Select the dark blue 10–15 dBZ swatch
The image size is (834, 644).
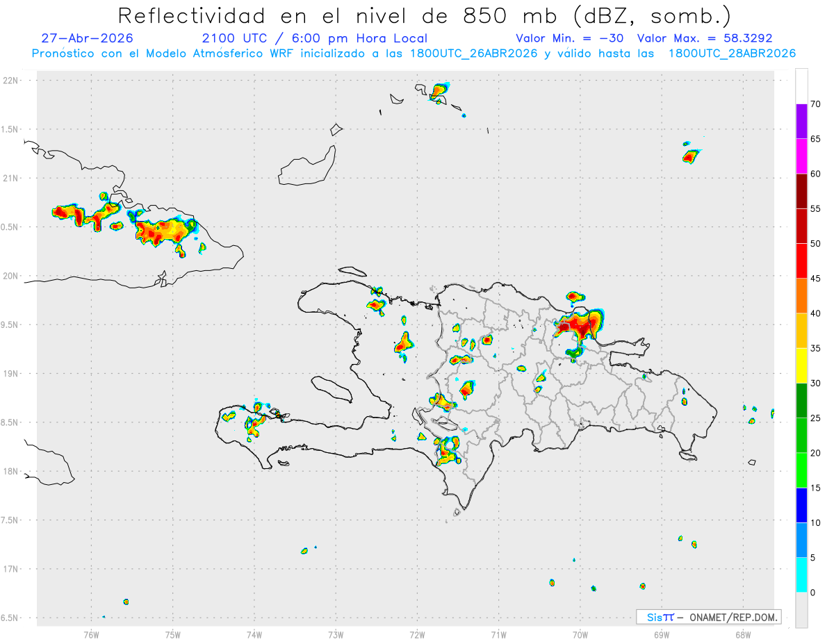coord(801,505)
